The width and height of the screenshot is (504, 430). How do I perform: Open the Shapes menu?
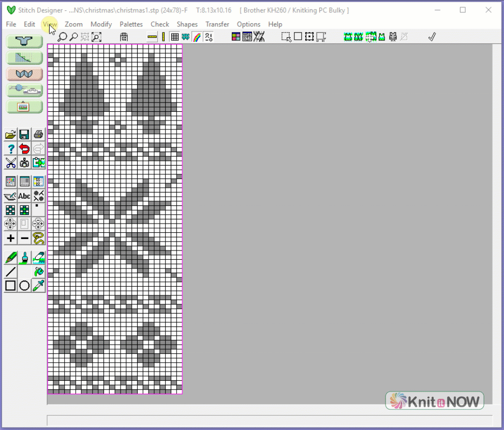[187, 24]
